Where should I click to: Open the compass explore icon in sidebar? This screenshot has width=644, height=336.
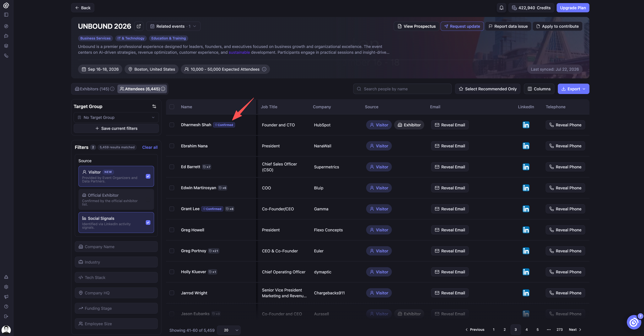tap(6, 26)
